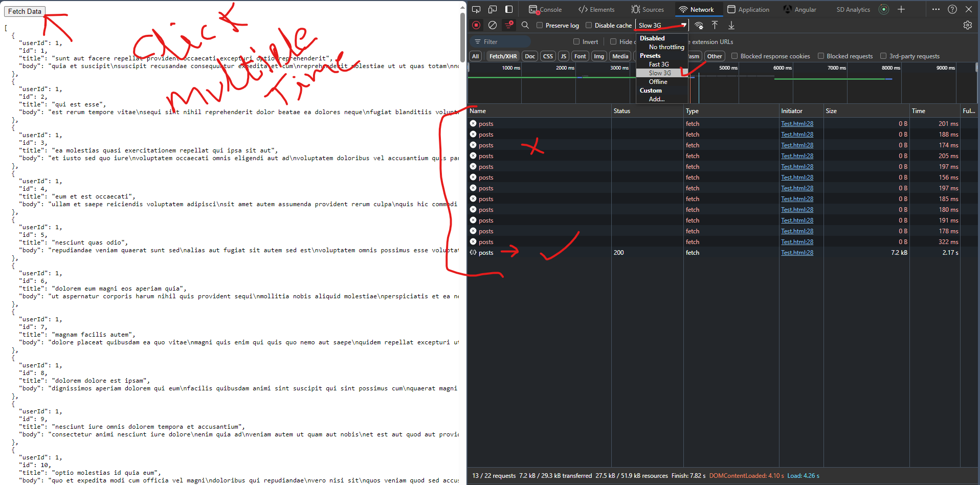Open network search with magnifier icon
The width and height of the screenshot is (980, 485).
pyautogui.click(x=525, y=25)
